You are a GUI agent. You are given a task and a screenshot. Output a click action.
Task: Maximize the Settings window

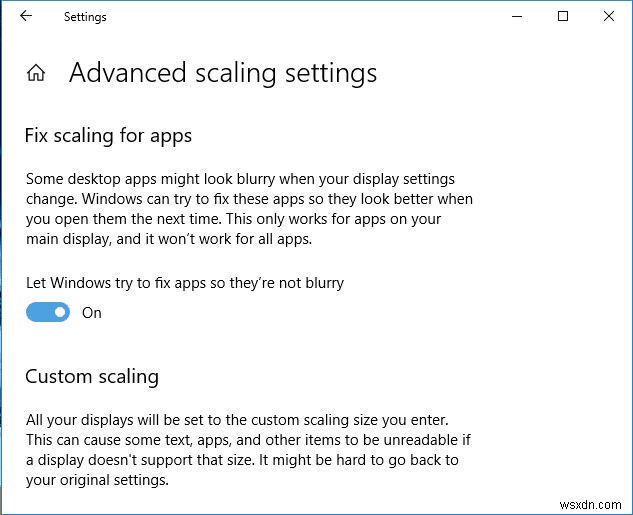coord(563,16)
